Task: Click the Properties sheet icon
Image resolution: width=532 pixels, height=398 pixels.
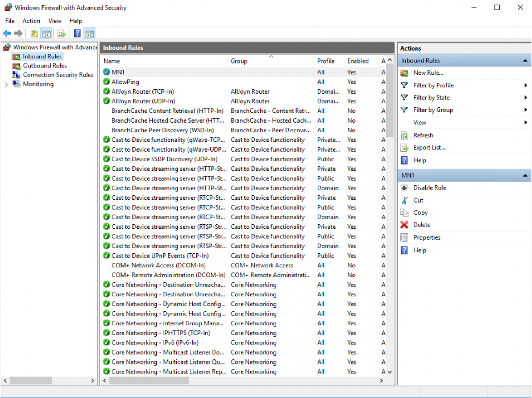Action: click(x=405, y=238)
